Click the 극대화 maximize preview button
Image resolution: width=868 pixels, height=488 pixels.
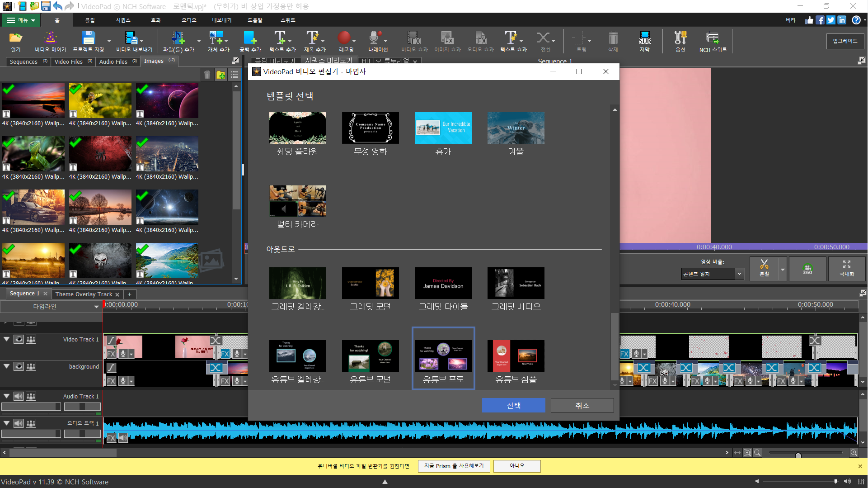[x=847, y=269]
